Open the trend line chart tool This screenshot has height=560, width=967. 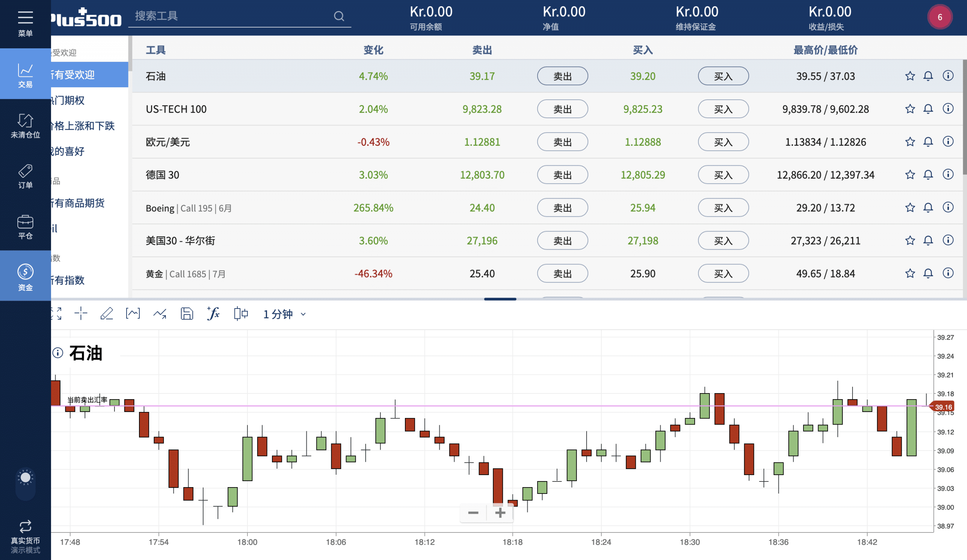pos(160,314)
